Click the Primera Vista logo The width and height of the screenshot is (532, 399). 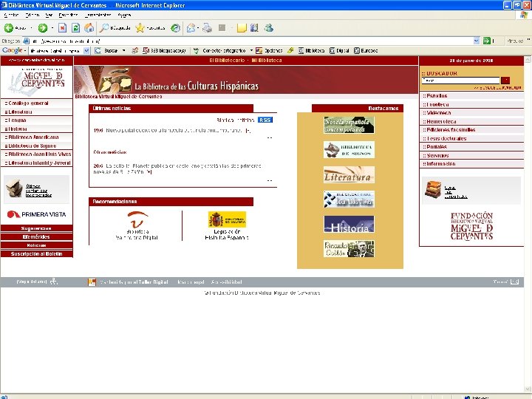(37, 214)
